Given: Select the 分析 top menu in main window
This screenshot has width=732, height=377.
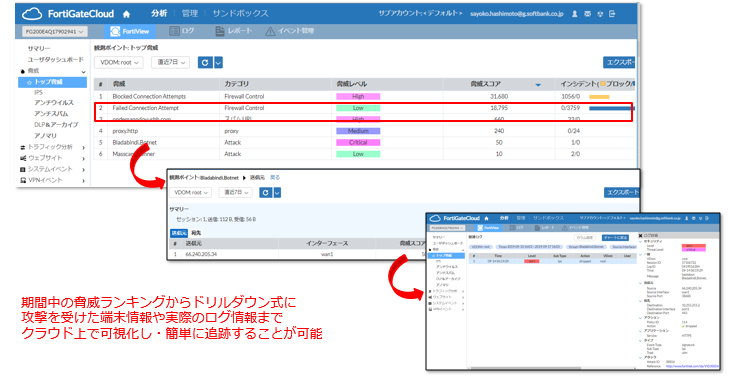Looking at the screenshot, I should click(159, 14).
